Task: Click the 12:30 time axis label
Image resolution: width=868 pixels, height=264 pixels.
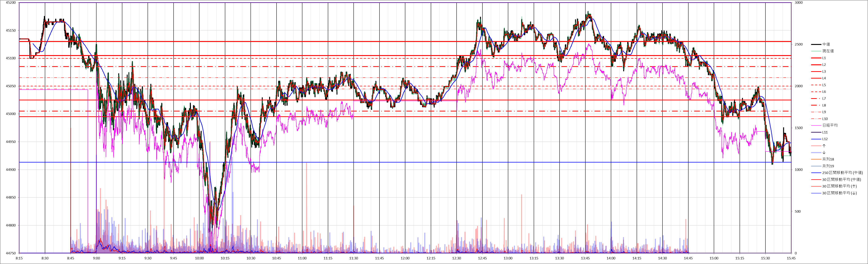Action: coord(457,259)
